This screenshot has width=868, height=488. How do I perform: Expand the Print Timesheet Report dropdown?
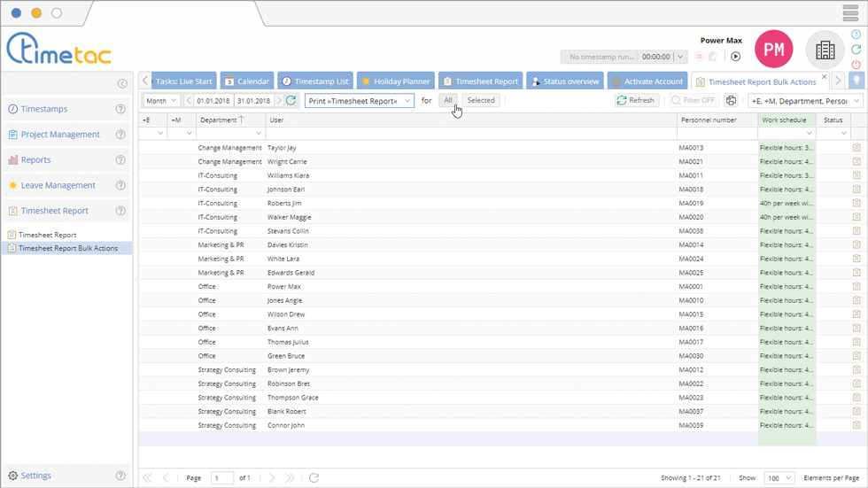(359, 101)
